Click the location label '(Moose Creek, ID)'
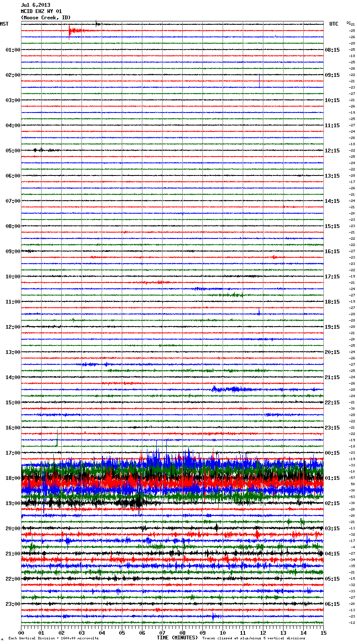 tap(46, 18)
